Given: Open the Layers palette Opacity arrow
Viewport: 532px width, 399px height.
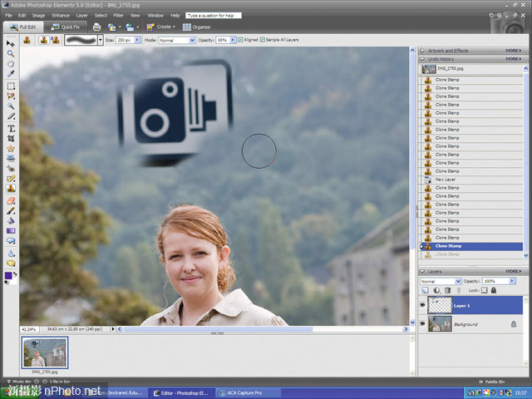Looking at the screenshot, I should point(512,281).
